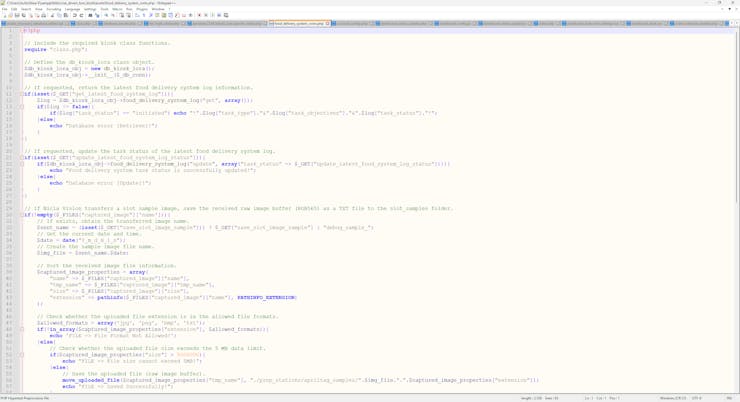Close the food_delivery_system_conn.php tab
740x402 pixels.
coord(327,23)
